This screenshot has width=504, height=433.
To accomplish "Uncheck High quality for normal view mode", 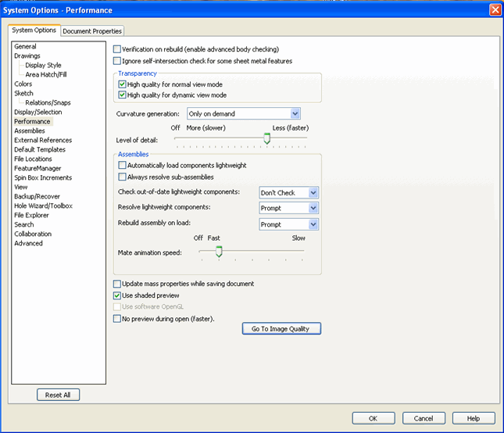I will (122, 84).
